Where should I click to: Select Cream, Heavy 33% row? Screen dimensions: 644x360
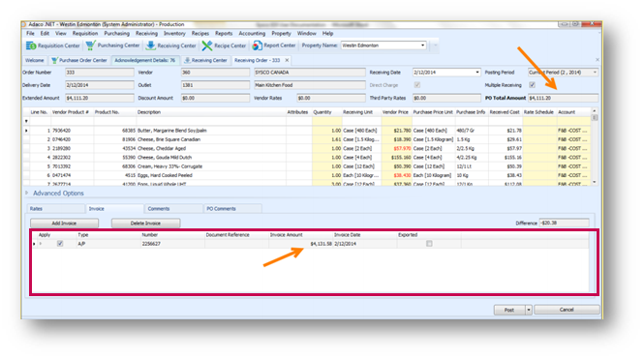(307, 166)
